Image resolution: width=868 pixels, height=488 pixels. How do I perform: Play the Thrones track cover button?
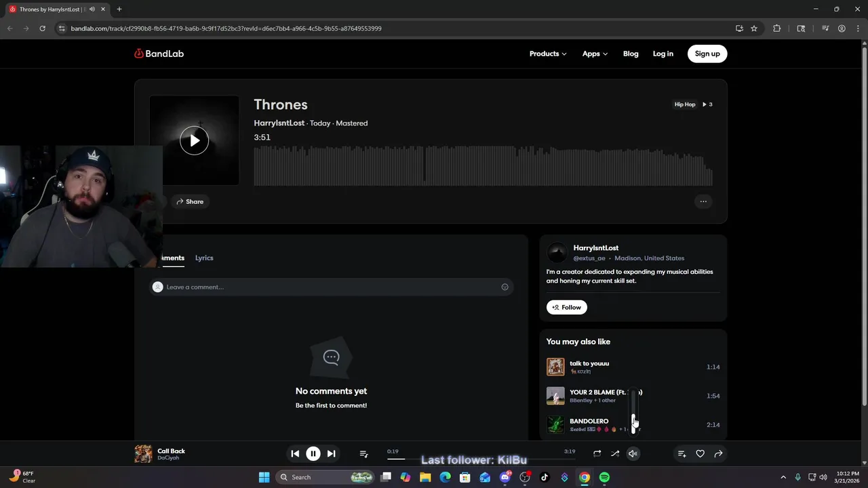click(194, 140)
